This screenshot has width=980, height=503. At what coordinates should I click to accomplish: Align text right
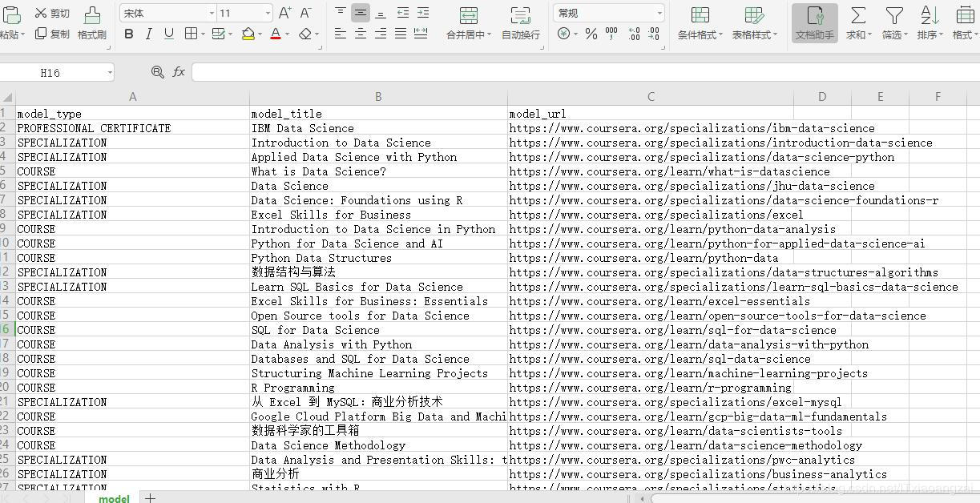[x=381, y=34]
